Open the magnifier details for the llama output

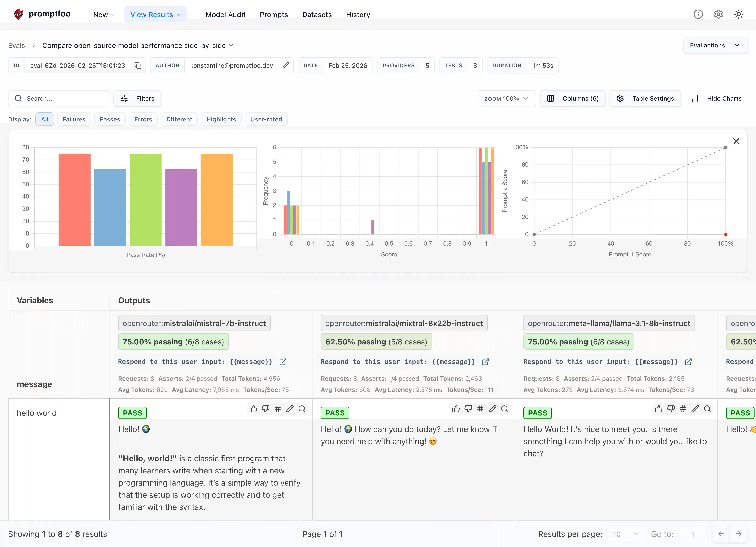(708, 409)
